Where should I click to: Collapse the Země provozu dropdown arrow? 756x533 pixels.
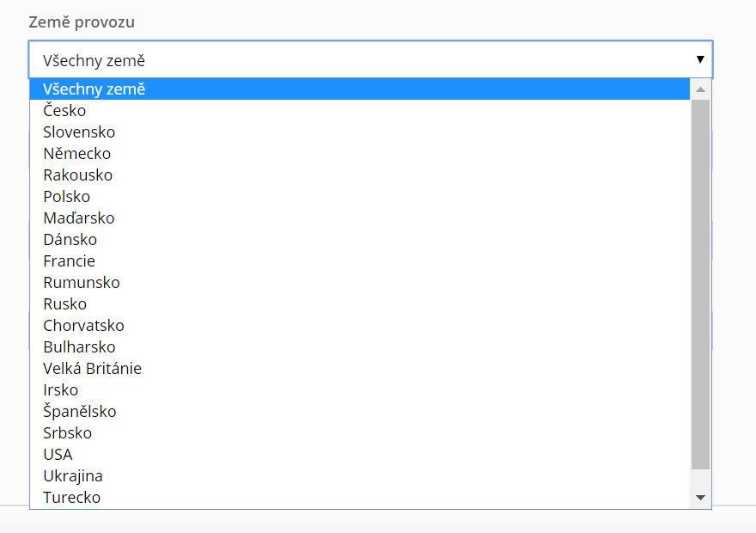click(700, 59)
